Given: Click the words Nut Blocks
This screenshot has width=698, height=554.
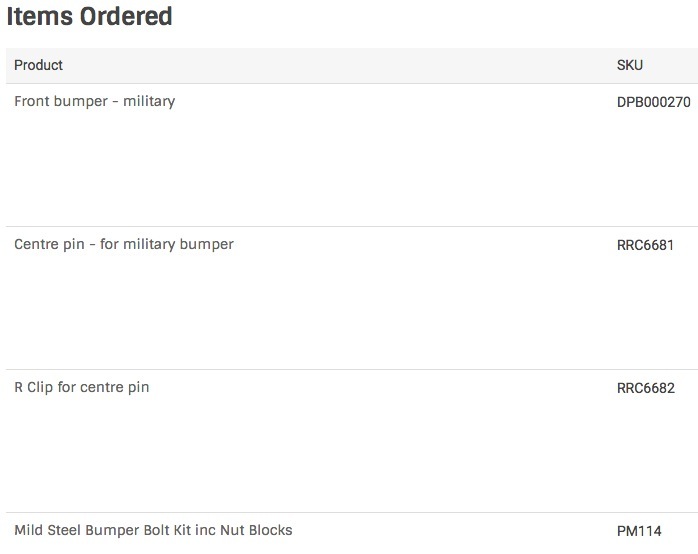Looking at the screenshot, I should [256, 530].
